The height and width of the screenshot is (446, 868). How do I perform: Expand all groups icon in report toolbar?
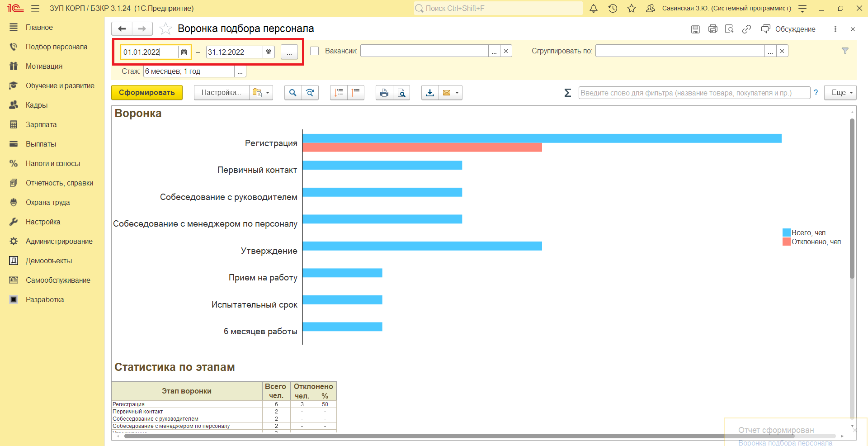339,93
